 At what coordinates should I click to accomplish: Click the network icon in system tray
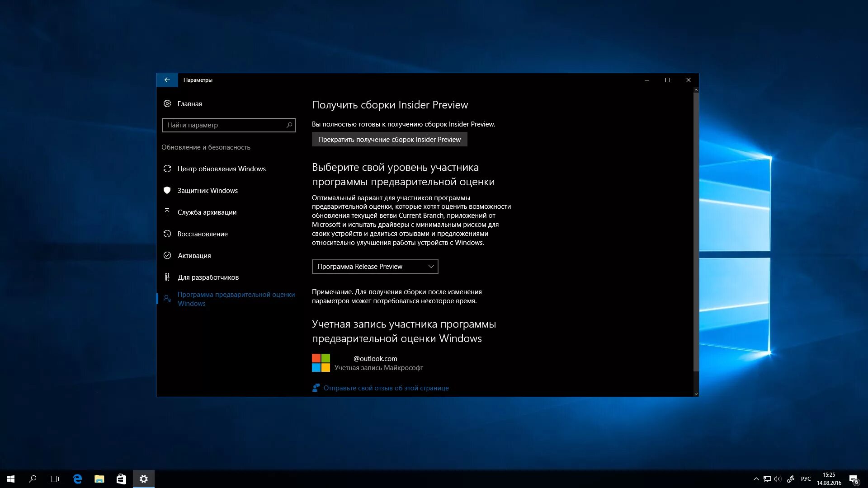(x=767, y=479)
